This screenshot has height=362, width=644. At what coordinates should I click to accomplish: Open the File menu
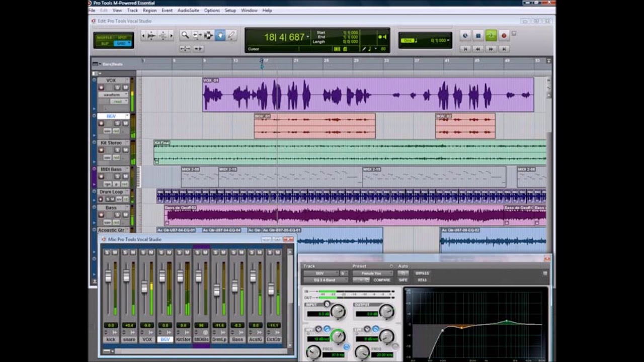92,11
